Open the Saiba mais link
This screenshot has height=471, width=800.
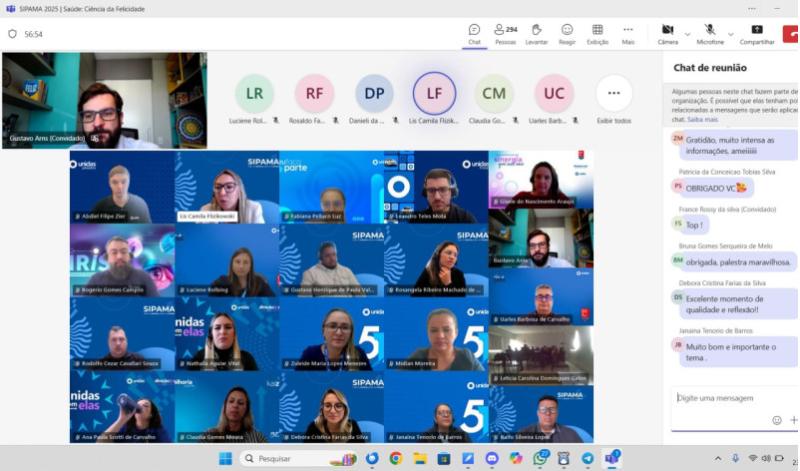(x=702, y=119)
